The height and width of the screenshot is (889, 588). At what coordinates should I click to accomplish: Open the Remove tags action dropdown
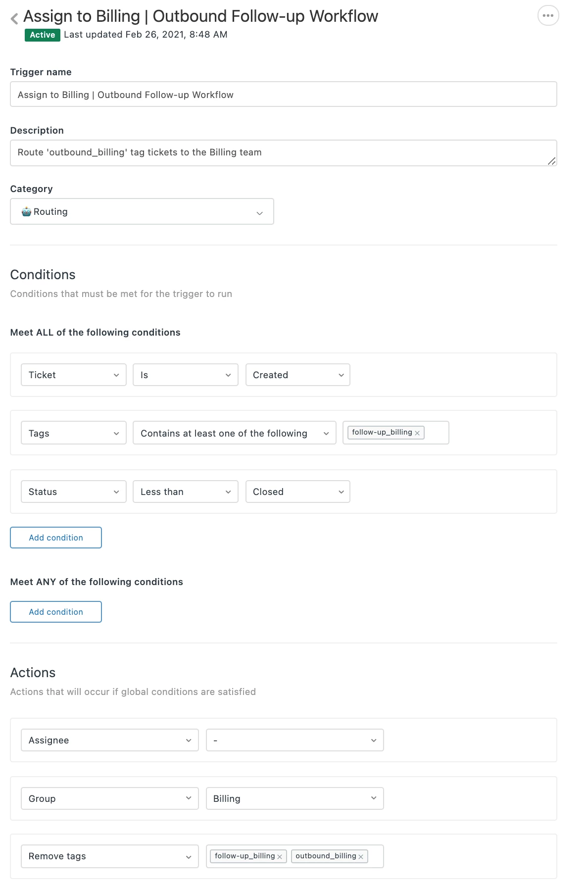pyautogui.click(x=109, y=856)
